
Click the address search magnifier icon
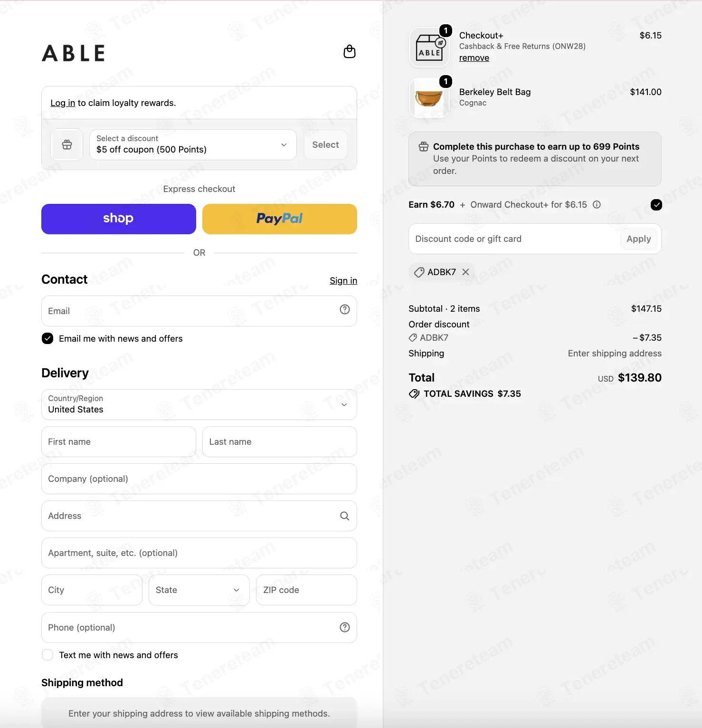[x=345, y=516]
